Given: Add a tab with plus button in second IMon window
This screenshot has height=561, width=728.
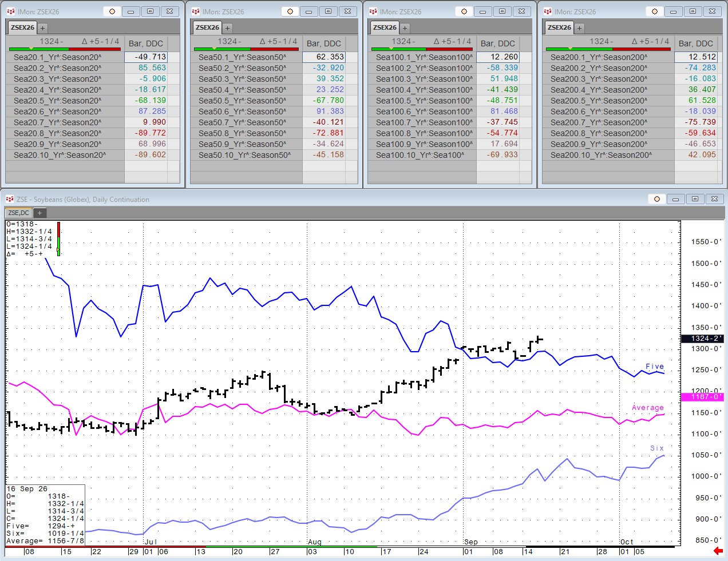Looking at the screenshot, I should click(227, 28).
